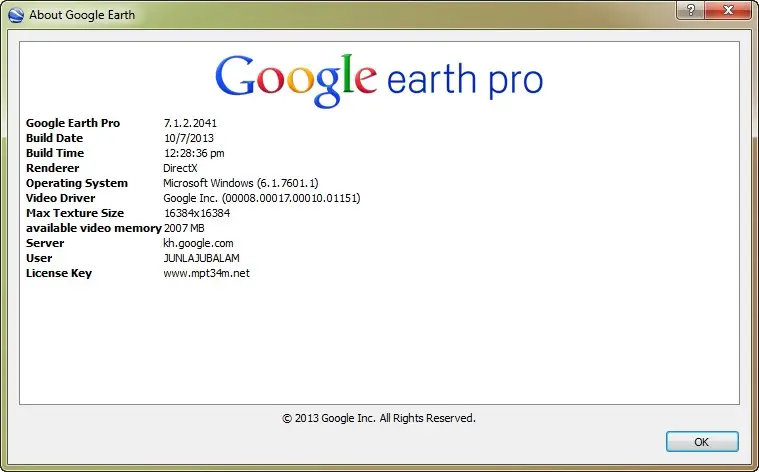Viewport: 759px width, 472px height.
Task: Select the User value JUNLAJUBALAM
Action: pyautogui.click(x=201, y=258)
